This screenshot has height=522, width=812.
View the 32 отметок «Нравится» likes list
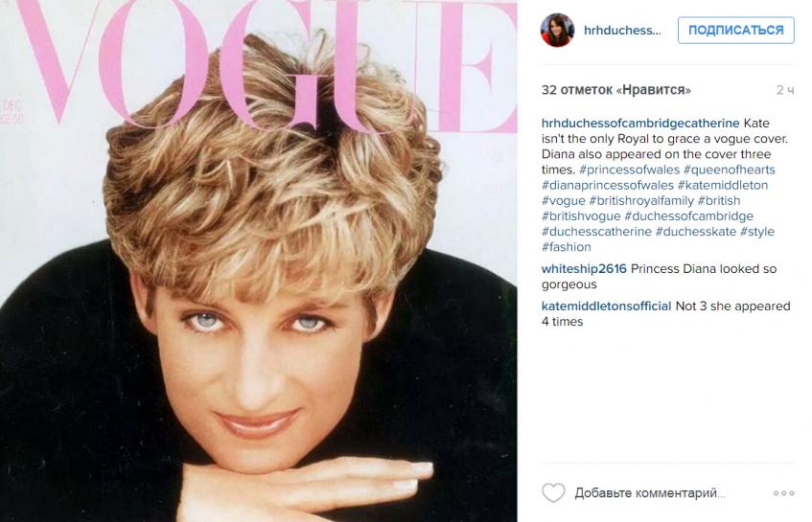pyautogui.click(x=616, y=90)
